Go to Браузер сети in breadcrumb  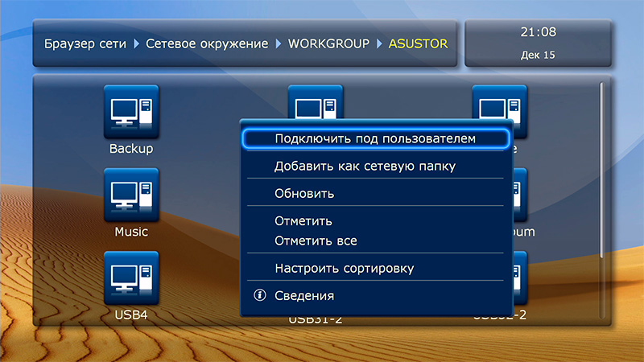point(84,43)
